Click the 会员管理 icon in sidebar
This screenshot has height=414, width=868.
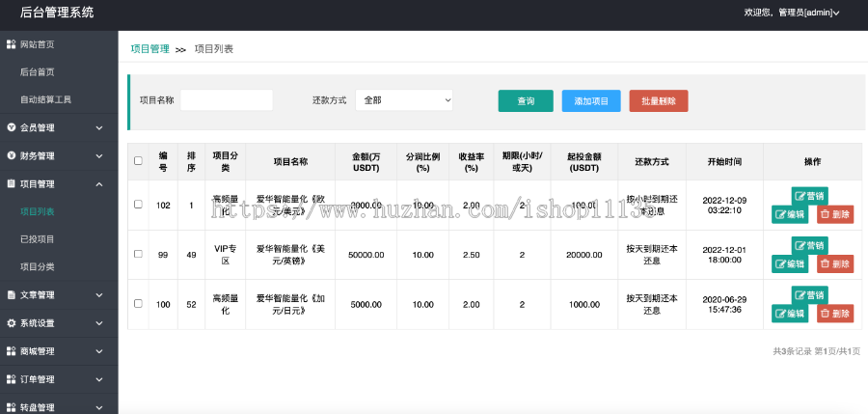[11, 127]
